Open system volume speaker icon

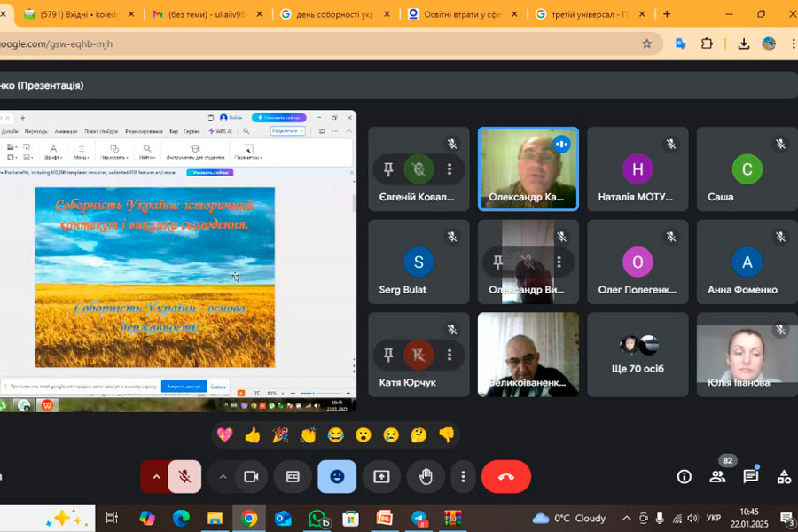[x=692, y=518]
